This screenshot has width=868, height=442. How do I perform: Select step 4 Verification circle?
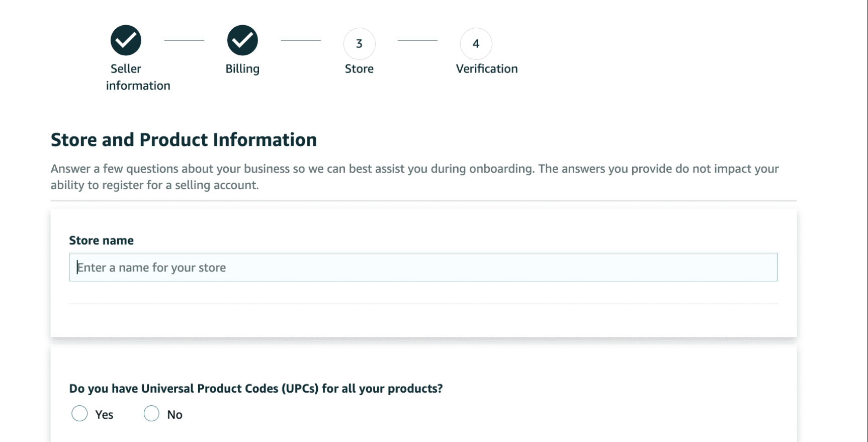click(x=476, y=43)
